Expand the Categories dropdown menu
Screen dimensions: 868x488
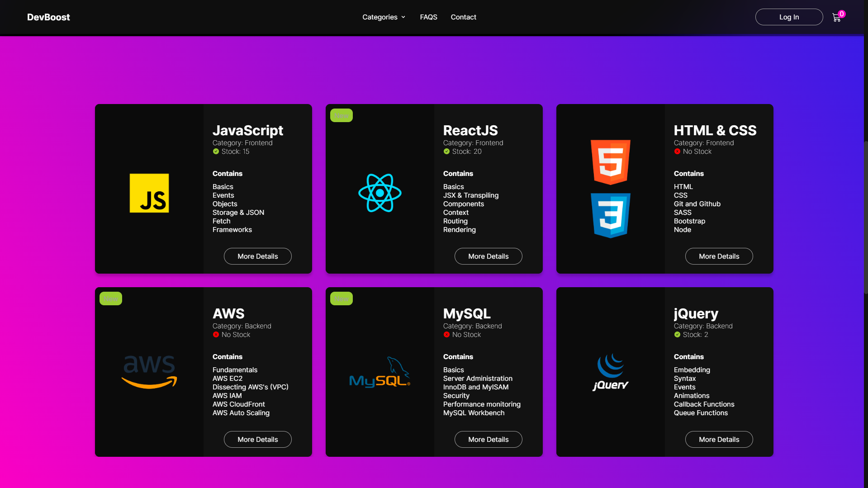pyautogui.click(x=384, y=17)
